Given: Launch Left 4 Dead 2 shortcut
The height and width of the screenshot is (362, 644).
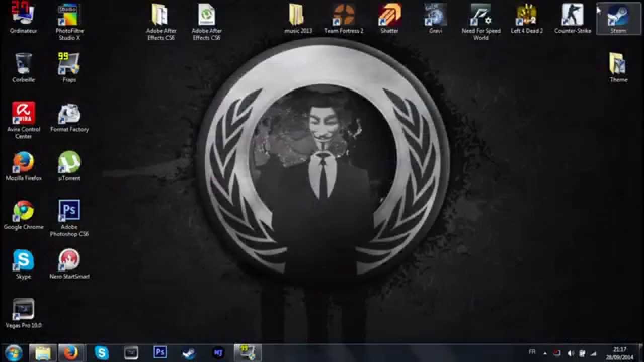Looking at the screenshot, I should 527,19.
